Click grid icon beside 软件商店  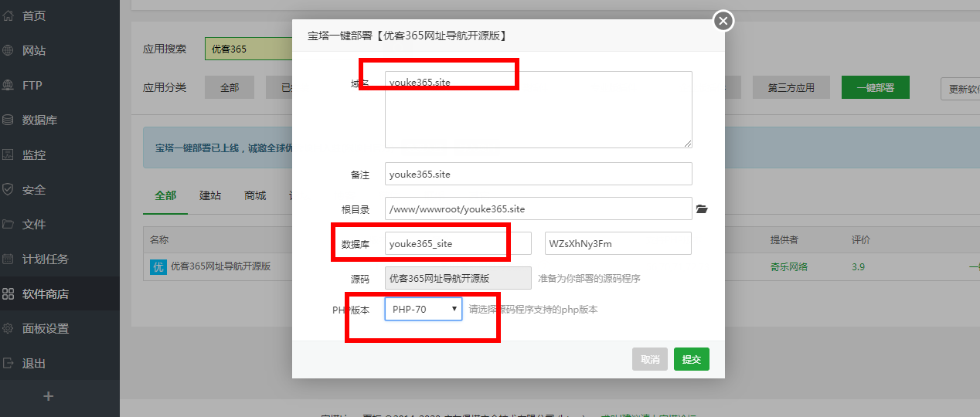(x=9, y=293)
